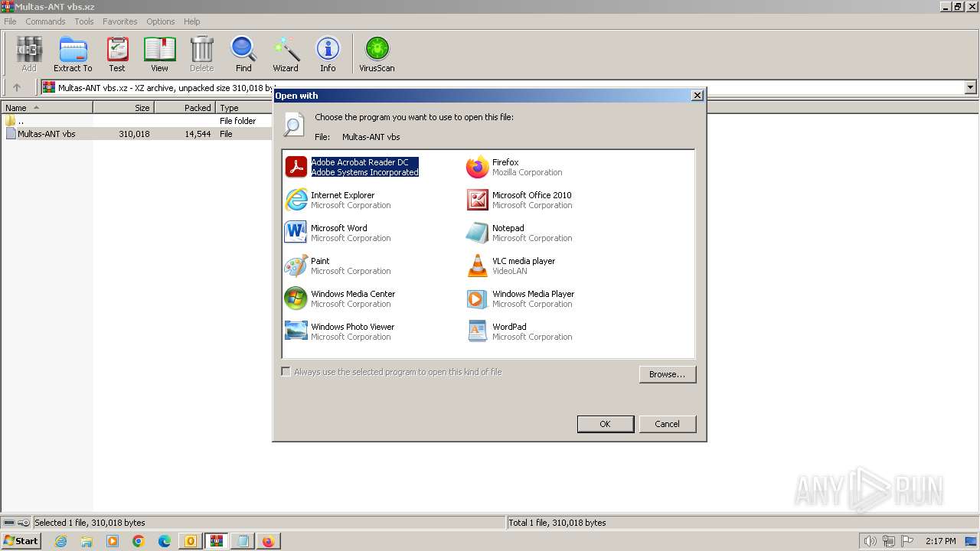This screenshot has width=980, height=551.
Task: Open the File menu
Action: (x=10, y=21)
